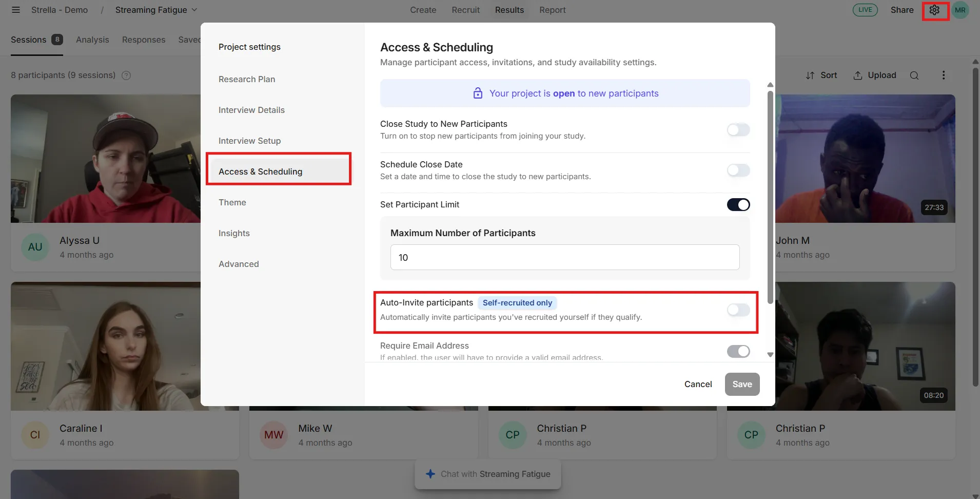The width and height of the screenshot is (980, 499).
Task: Click the Maximum Number of Participants field
Action: click(565, 257)
